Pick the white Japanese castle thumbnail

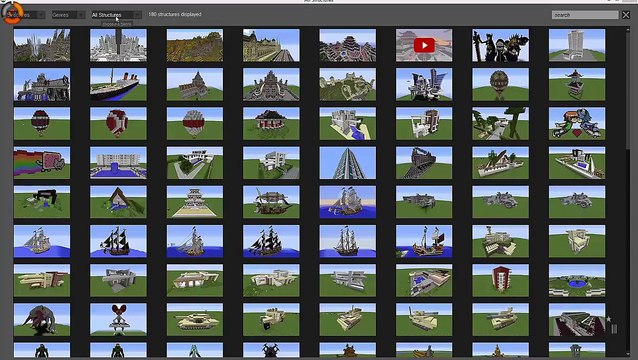point(195,202)
